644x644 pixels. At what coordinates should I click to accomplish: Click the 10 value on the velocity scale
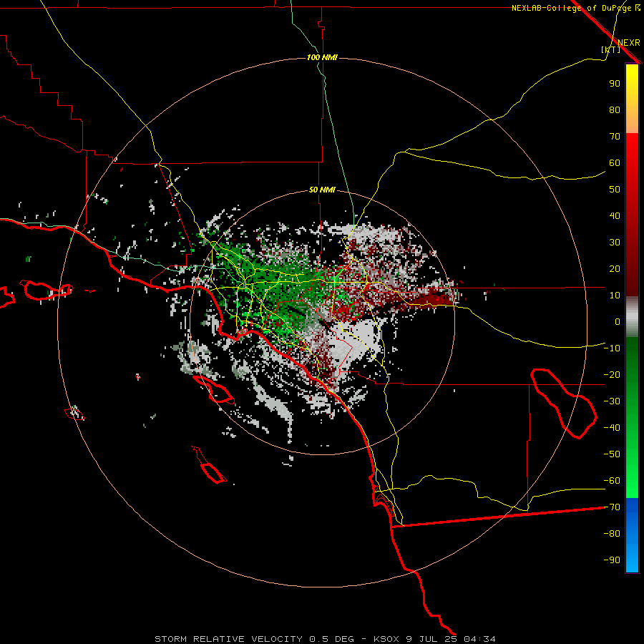click(x=615, y=296)
